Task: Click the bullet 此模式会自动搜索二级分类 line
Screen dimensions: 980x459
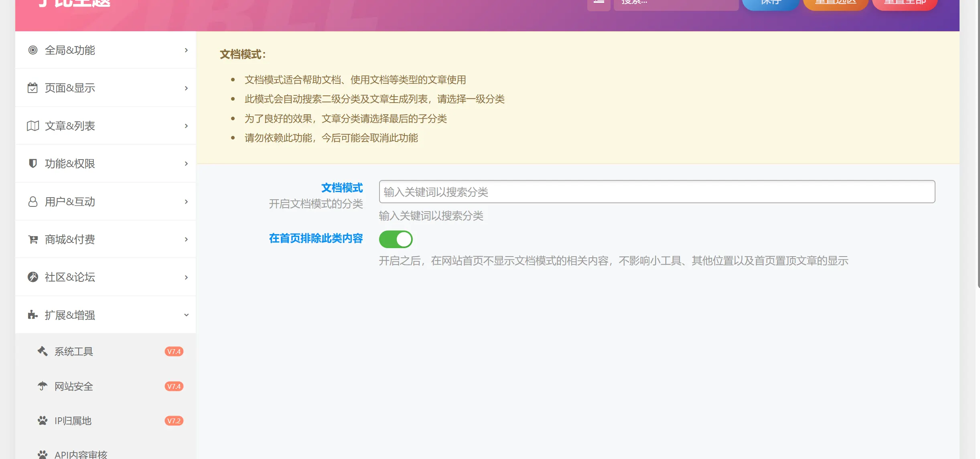Action: [x=374, y=99]
